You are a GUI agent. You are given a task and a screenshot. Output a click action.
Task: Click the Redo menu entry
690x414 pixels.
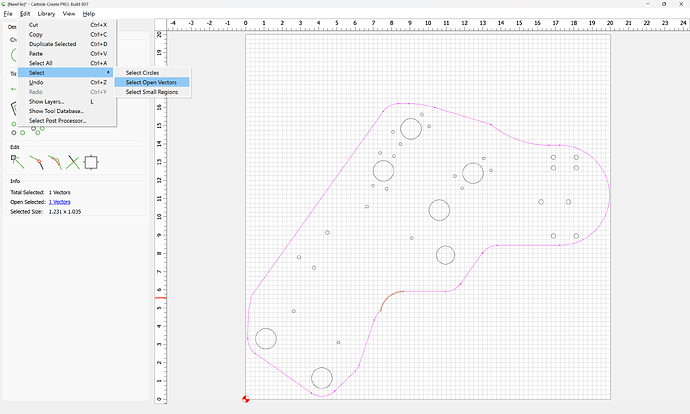(x=67, y=92)
